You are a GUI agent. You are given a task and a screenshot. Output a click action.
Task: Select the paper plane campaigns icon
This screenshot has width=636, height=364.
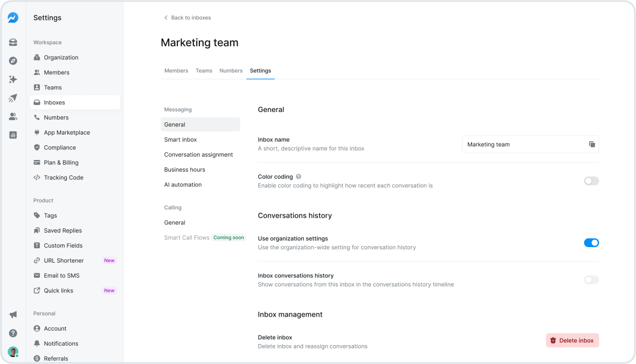pyautogui.click(x=13, y=97)
